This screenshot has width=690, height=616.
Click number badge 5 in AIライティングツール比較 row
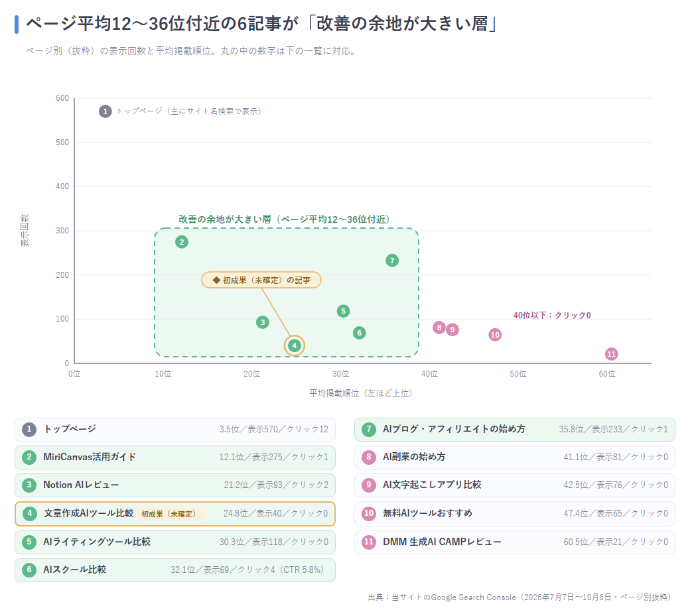(x=29, y=542)
